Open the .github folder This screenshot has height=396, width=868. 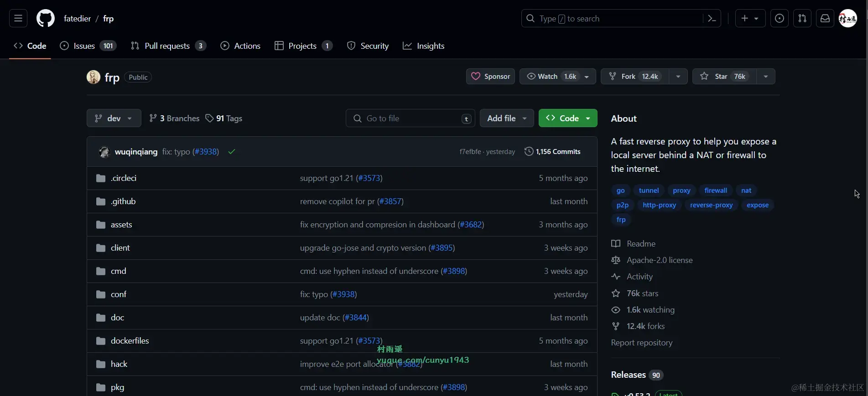123,201
